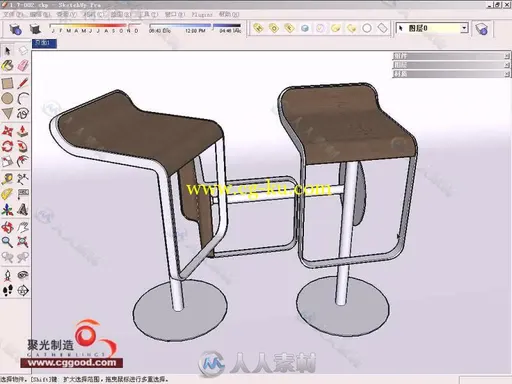Activate the Orbit camera tool
The image size is (512, 384).
(8, 227)
